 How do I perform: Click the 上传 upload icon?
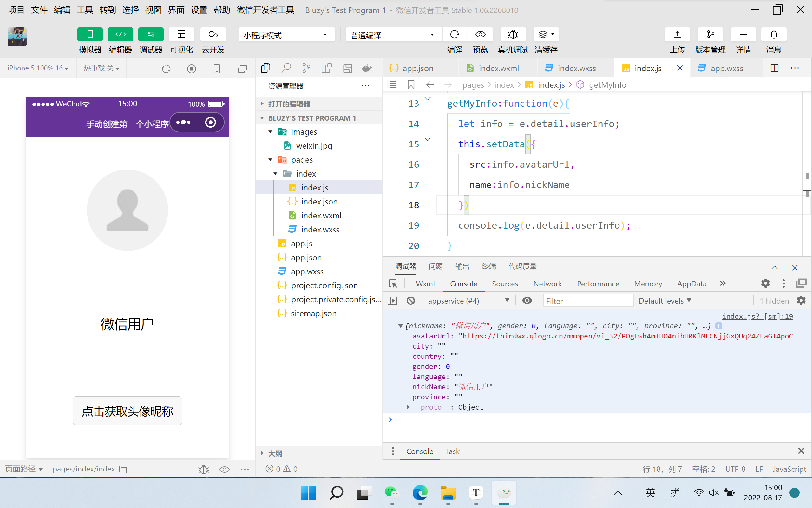(x=678, y=34)
